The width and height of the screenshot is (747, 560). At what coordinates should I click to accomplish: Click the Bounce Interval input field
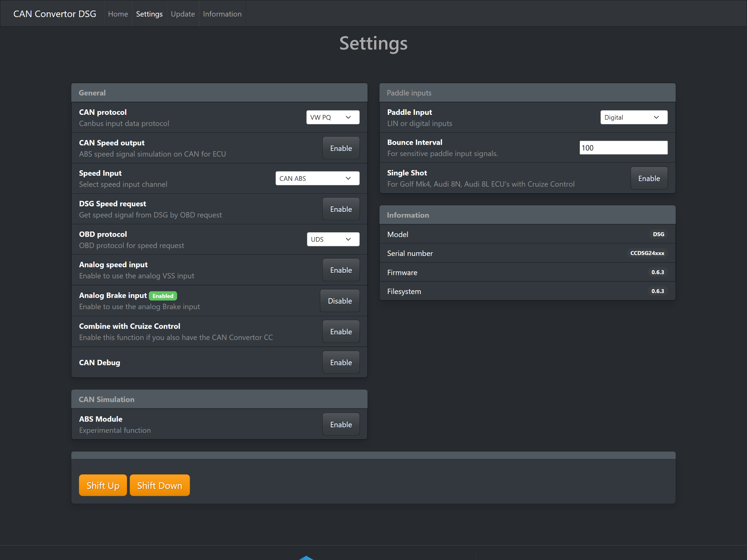pos(624,148)
